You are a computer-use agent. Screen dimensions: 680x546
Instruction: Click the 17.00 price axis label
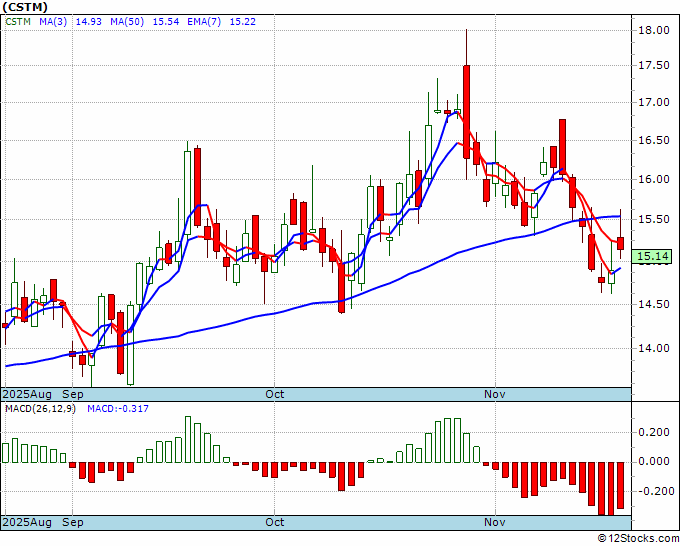coord(654,102)
